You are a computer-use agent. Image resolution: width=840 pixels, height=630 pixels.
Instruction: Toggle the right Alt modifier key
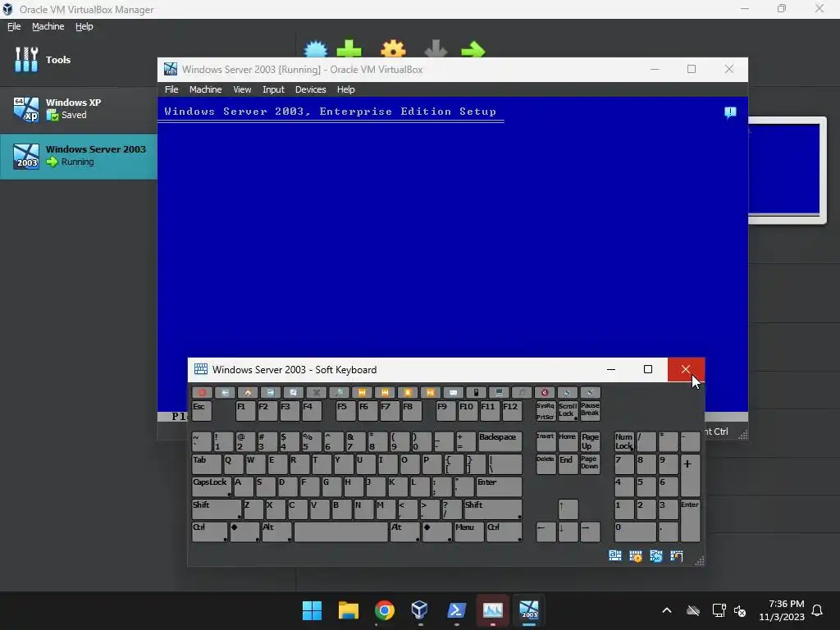tap(404, 532)
